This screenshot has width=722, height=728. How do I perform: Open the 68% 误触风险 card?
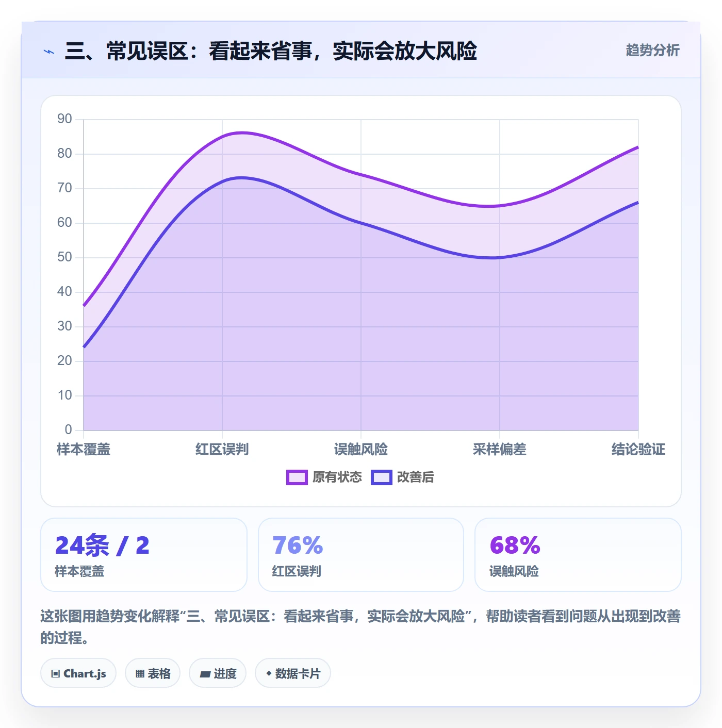tap(578, 555)
